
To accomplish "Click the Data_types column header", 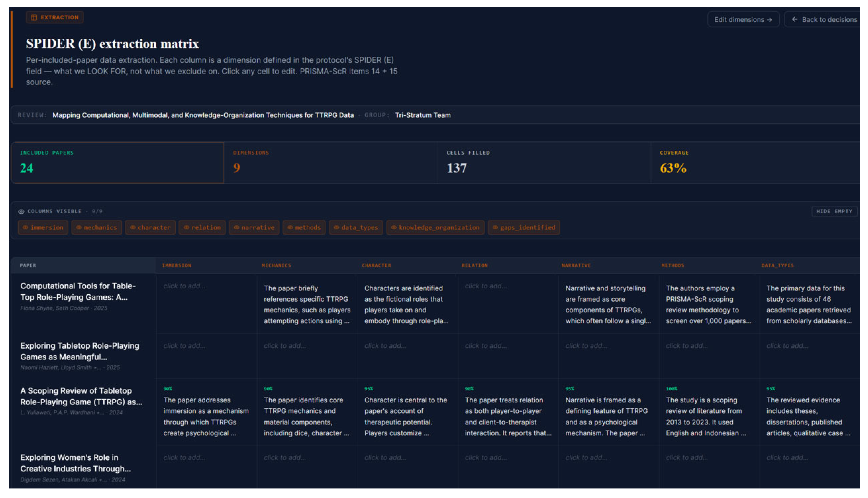I will (778, 265).
